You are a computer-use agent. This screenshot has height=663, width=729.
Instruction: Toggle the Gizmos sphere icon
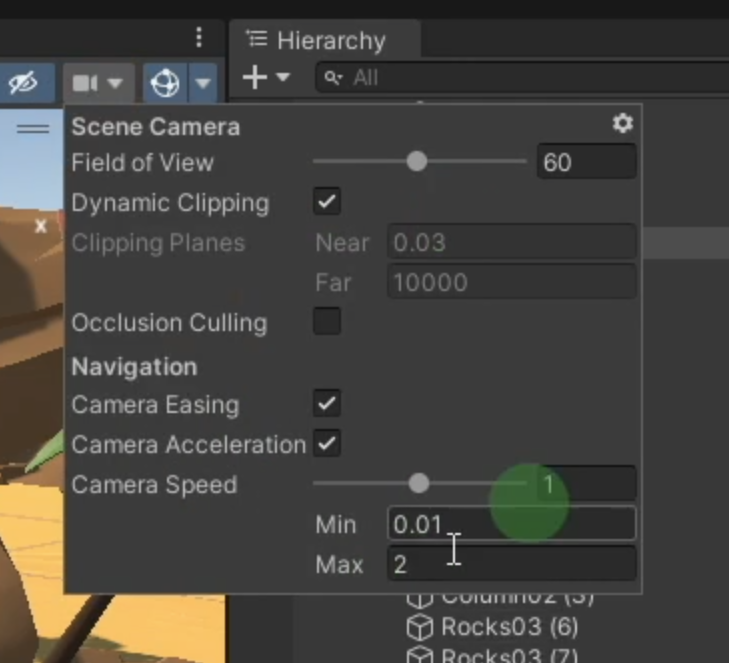[165, 83]
